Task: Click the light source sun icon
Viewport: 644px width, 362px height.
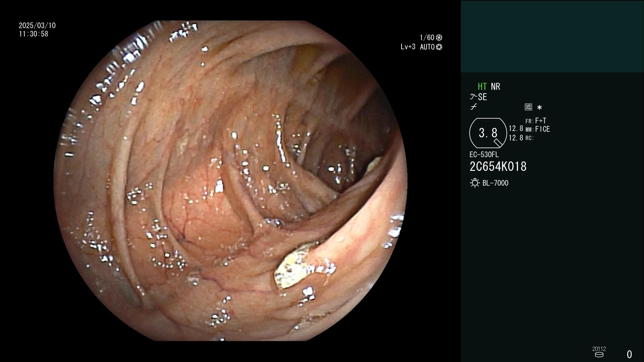Action: [475, 183]
